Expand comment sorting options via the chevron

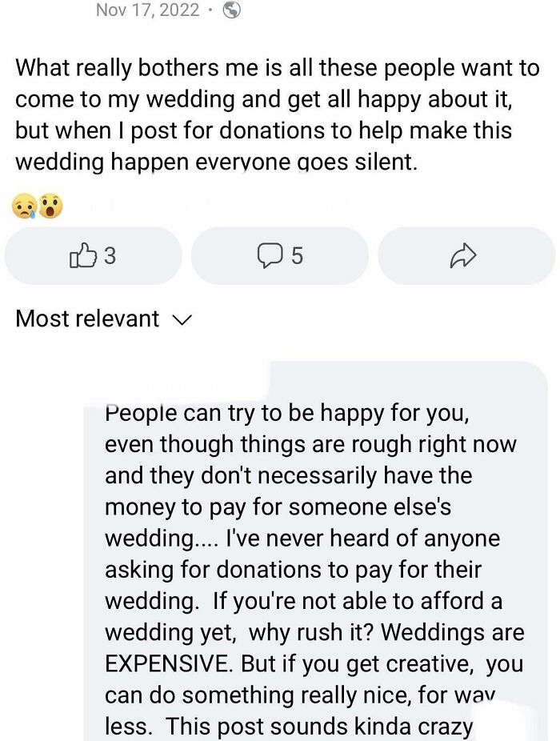[x=181, y=320]
